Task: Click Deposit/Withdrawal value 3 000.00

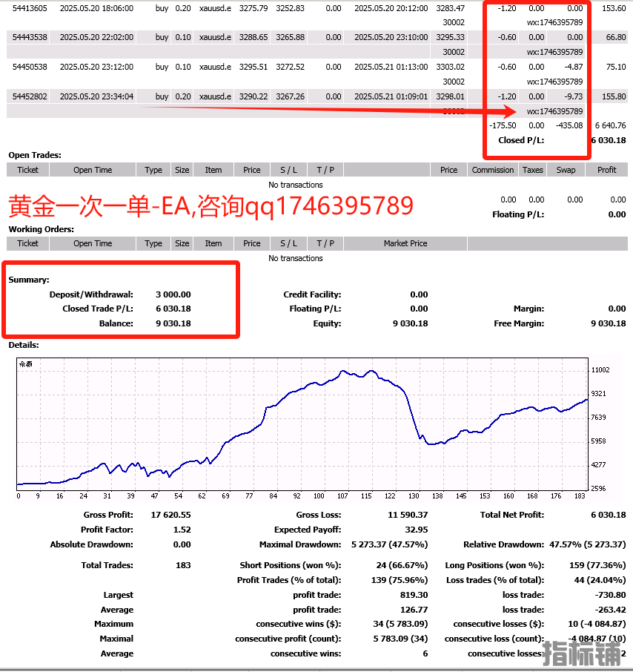Action: tap(173, 294)
